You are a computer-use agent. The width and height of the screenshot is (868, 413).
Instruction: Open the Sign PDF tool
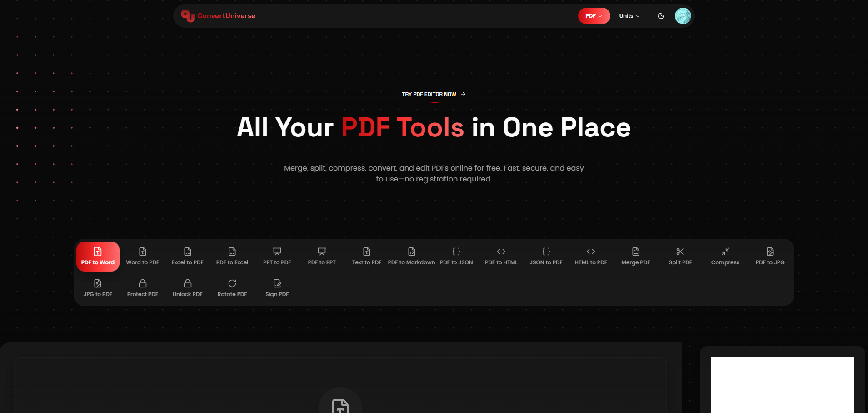tap(276, 287)
